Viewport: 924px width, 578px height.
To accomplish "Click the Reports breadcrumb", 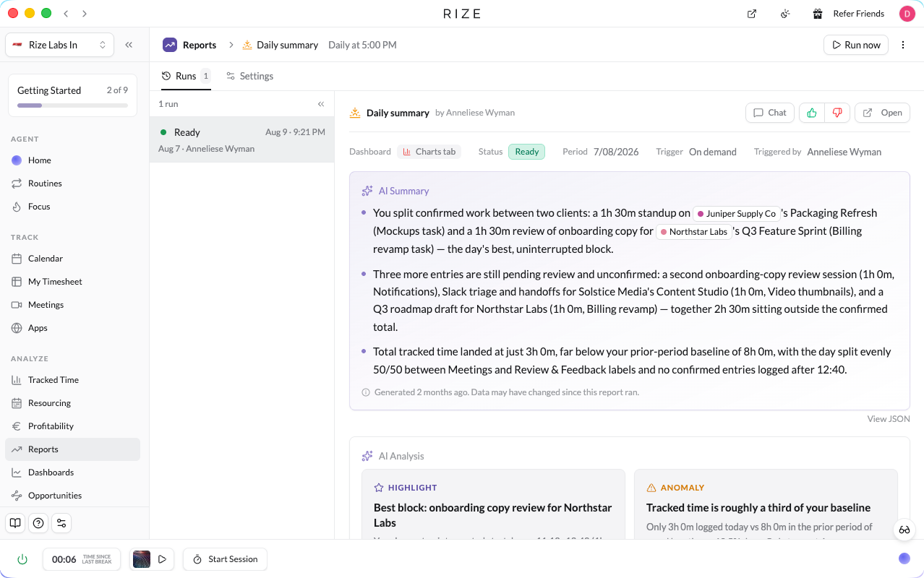I will click(x=190, y=45).
